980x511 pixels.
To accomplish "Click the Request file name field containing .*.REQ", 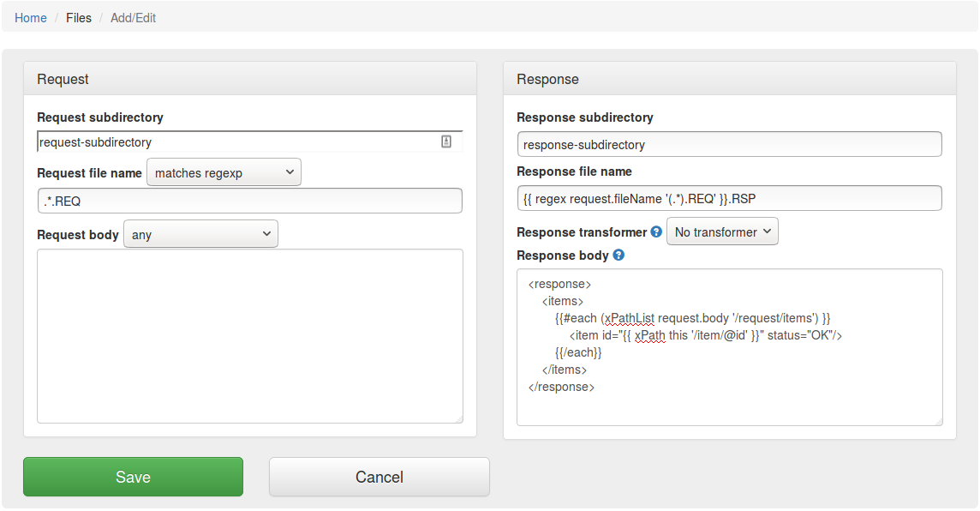I will [x=249, y=201].
